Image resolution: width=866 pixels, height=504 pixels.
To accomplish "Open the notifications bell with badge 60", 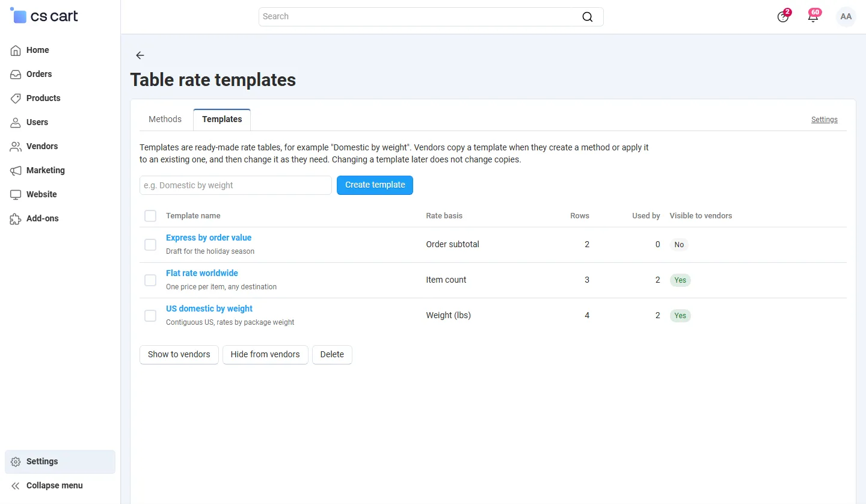I will point(814,16).
